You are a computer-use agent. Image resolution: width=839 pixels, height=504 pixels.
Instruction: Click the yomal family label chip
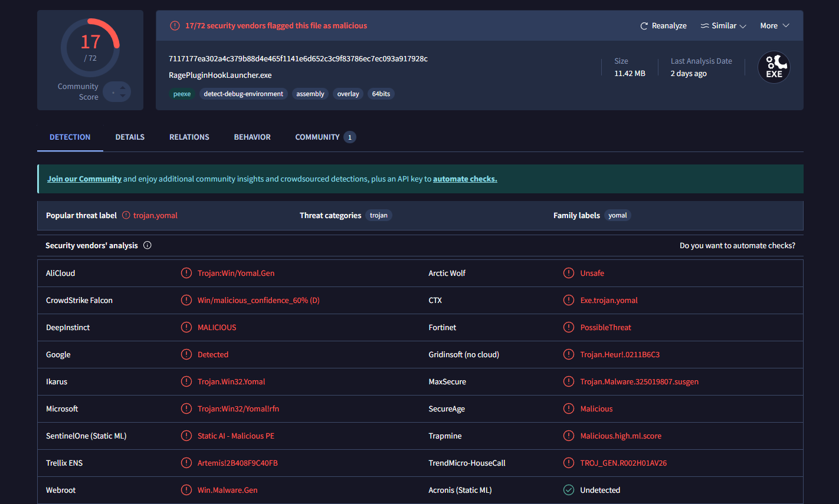point(617,215)
